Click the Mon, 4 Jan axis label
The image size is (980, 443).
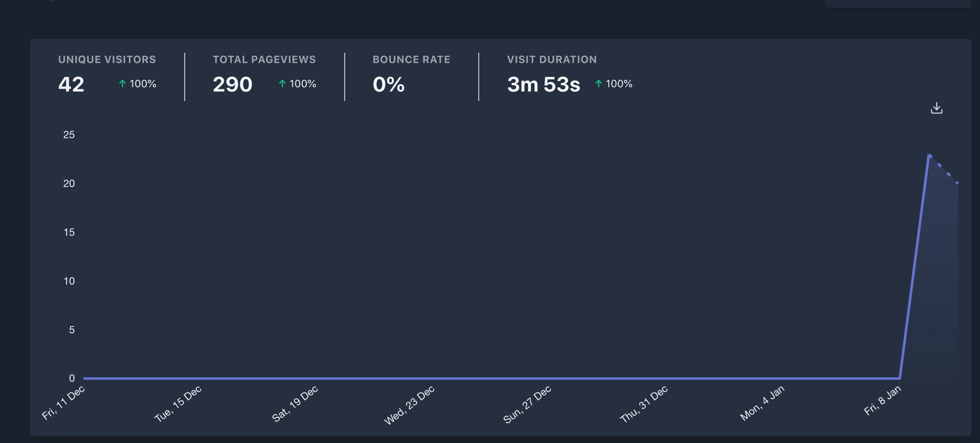click(x=762, y=403)
